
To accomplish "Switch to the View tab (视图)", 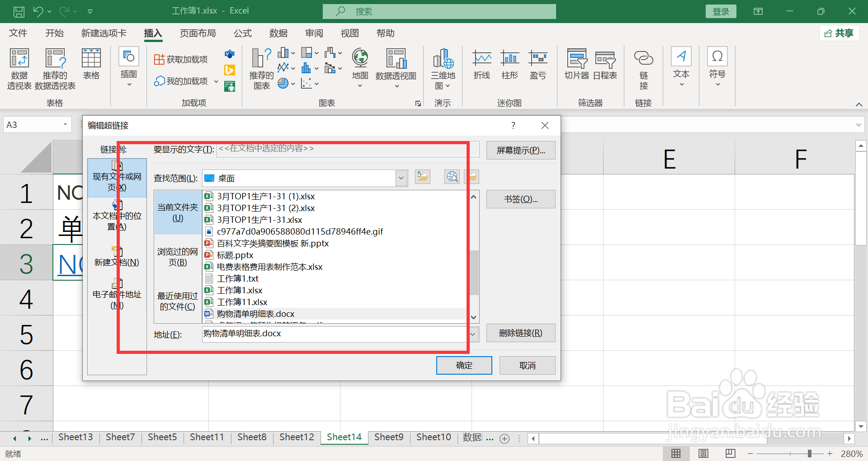I will click(x=350, y=33).
